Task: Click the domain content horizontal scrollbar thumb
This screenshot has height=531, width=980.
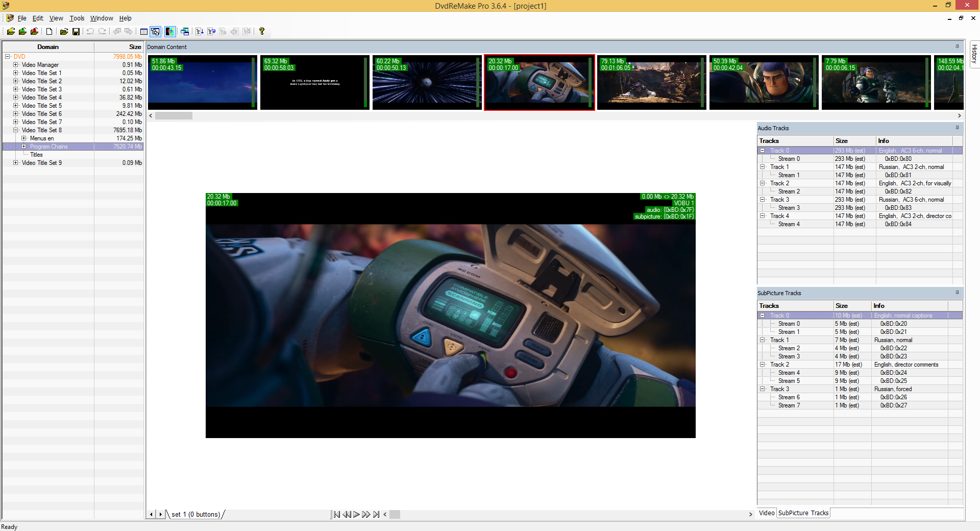Action: pos(174,116)
